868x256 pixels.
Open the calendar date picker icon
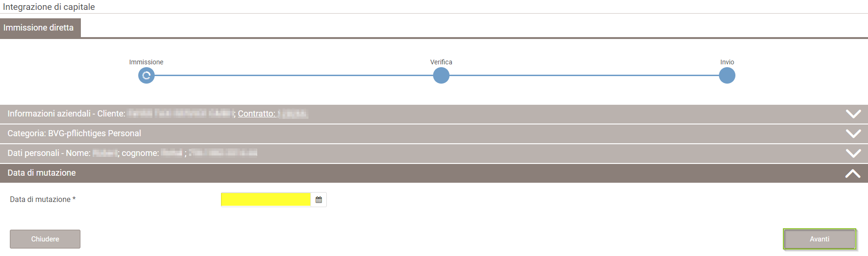[319, 200]
